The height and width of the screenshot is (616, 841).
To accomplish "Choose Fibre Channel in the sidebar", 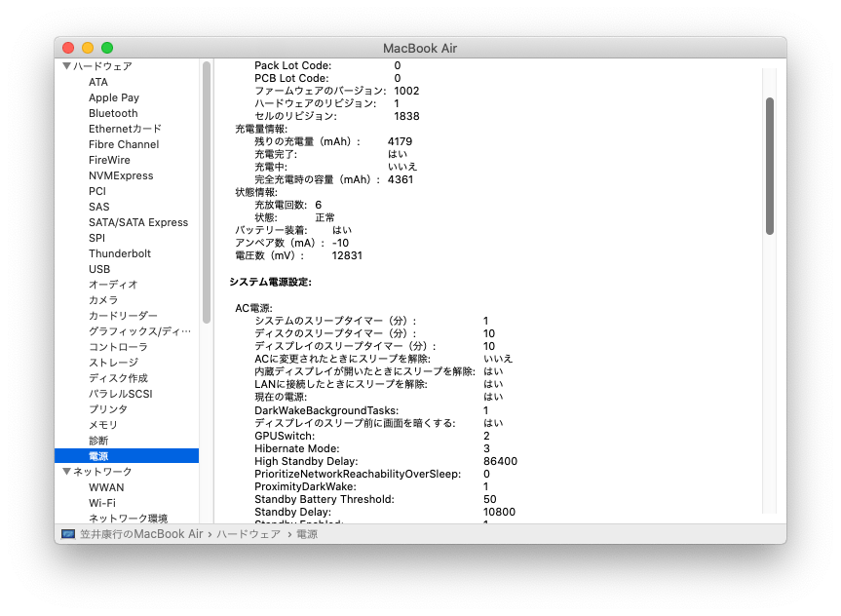I will [124, 144].
